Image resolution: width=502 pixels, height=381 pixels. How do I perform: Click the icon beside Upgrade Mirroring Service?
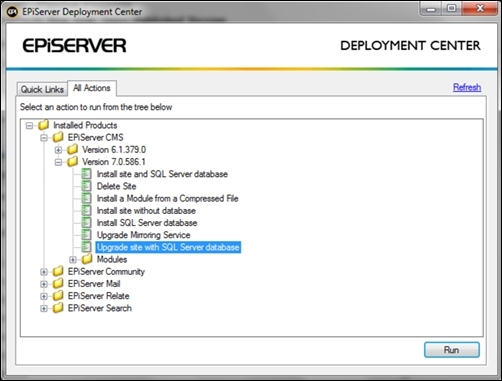tap(86, 235)
